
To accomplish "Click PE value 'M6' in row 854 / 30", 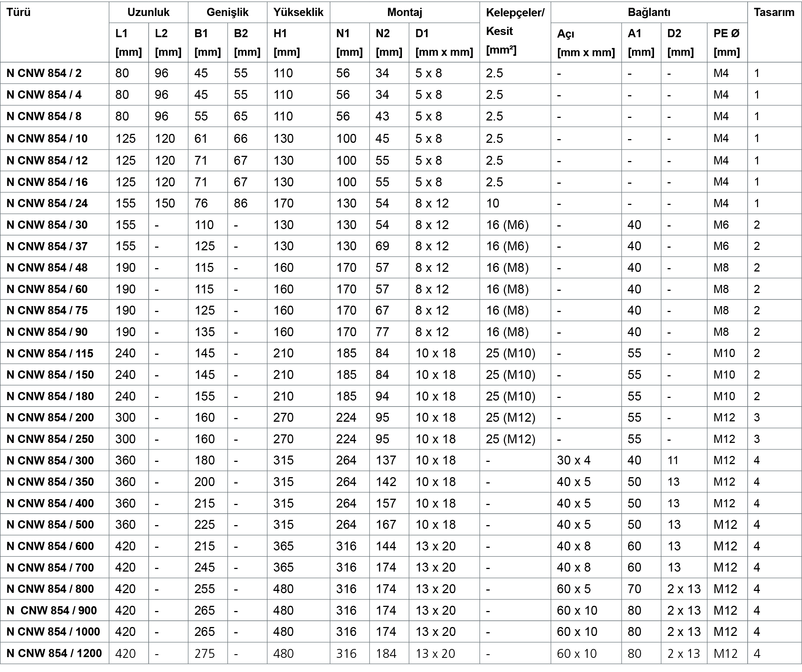I will pos(721,225).
